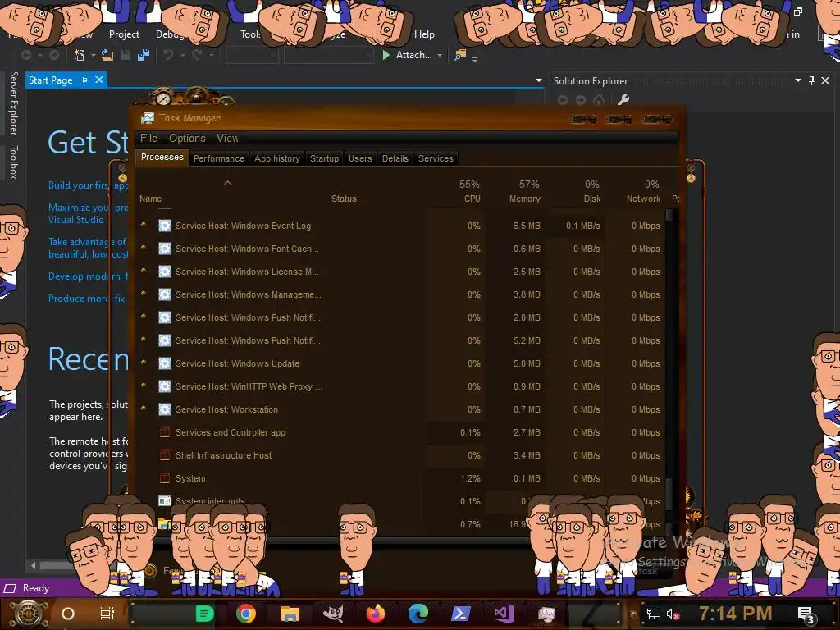Click the Redo toolbar icon

click(x=197, y=55)
